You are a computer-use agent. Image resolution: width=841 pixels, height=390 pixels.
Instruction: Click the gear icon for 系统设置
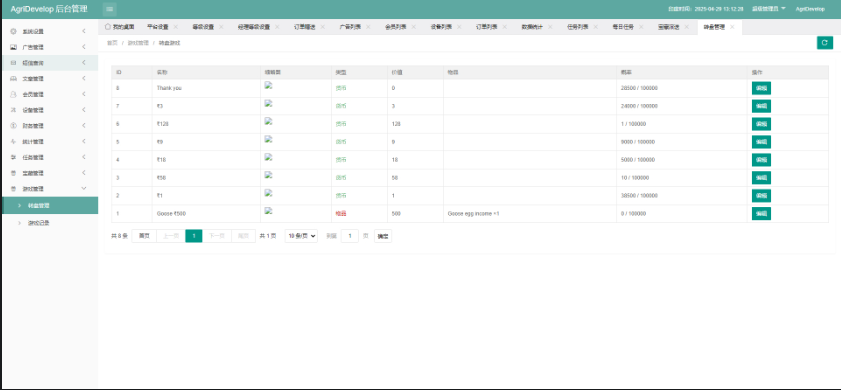13,32
